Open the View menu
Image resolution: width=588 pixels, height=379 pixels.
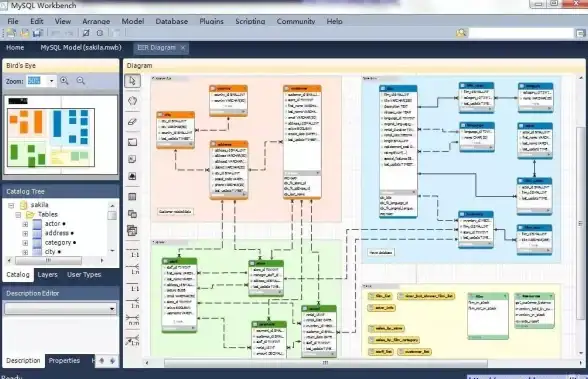(x=63, y=21)
